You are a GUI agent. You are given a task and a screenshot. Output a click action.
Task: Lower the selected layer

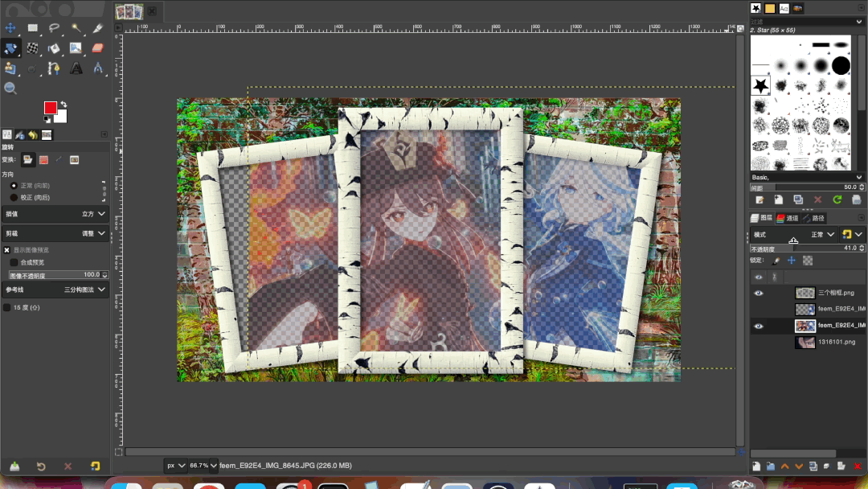(799, 466)
